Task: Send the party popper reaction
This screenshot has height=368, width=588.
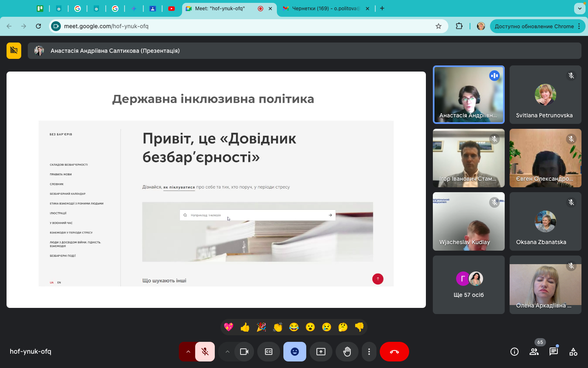Action: click(x=261, y=327)
